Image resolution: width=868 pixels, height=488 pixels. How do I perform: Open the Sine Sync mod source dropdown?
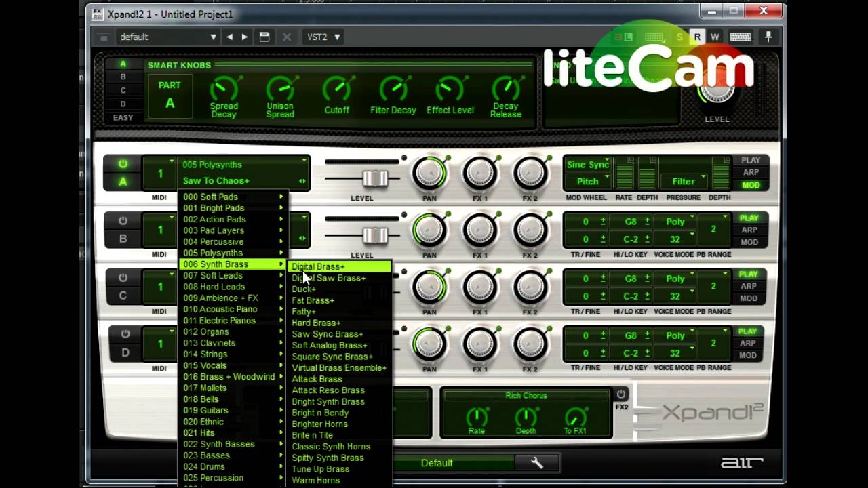588,165
